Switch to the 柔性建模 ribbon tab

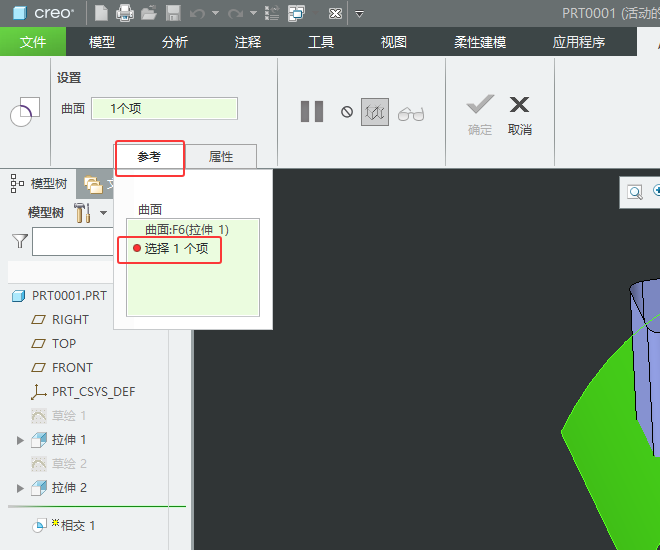480,42
